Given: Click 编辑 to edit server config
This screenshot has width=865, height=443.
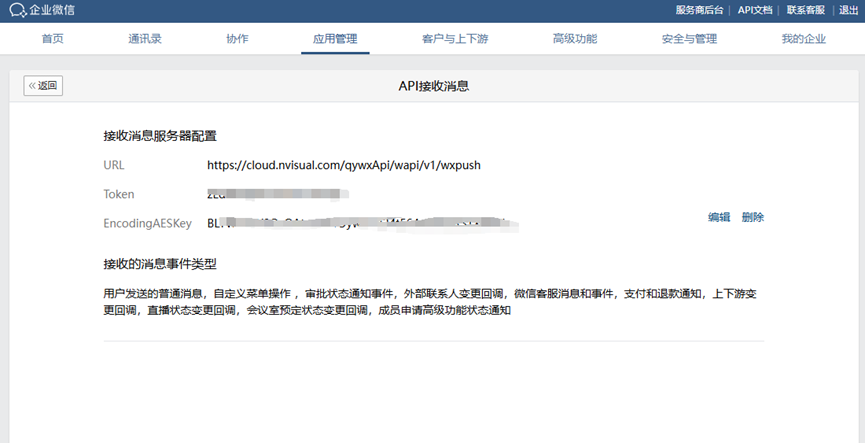Looking at the screenshot, I should click(719, 217).
